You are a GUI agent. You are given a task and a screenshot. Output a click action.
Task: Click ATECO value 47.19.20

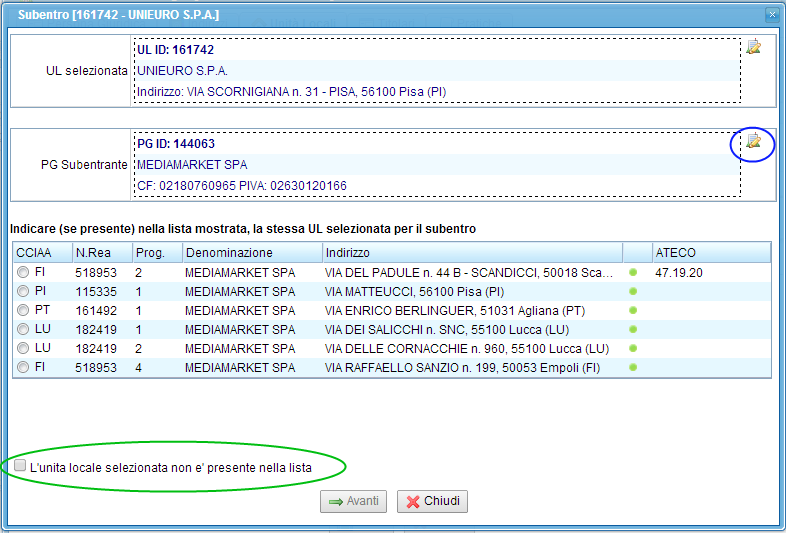pos(679,273)
